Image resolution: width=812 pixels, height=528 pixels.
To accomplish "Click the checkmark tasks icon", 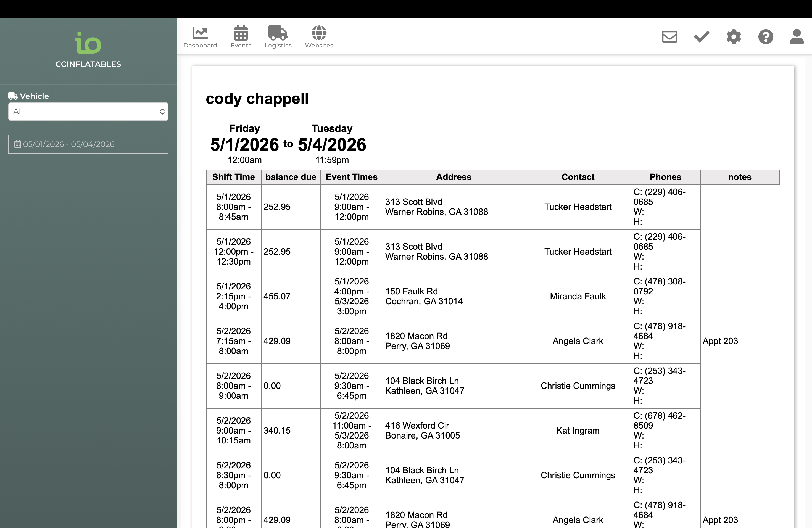I will pyautogui.click(x=702, y=36).
